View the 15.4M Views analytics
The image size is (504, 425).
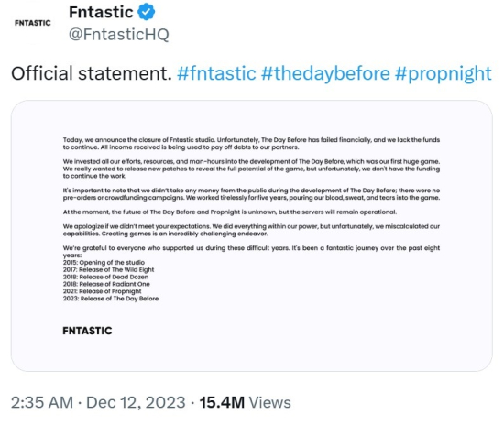245,402
